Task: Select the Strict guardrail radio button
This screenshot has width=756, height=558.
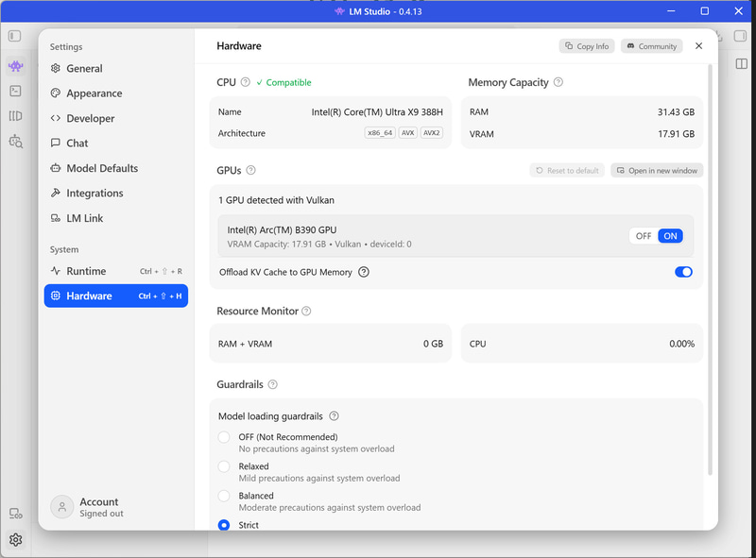Action: coord(224,525)
